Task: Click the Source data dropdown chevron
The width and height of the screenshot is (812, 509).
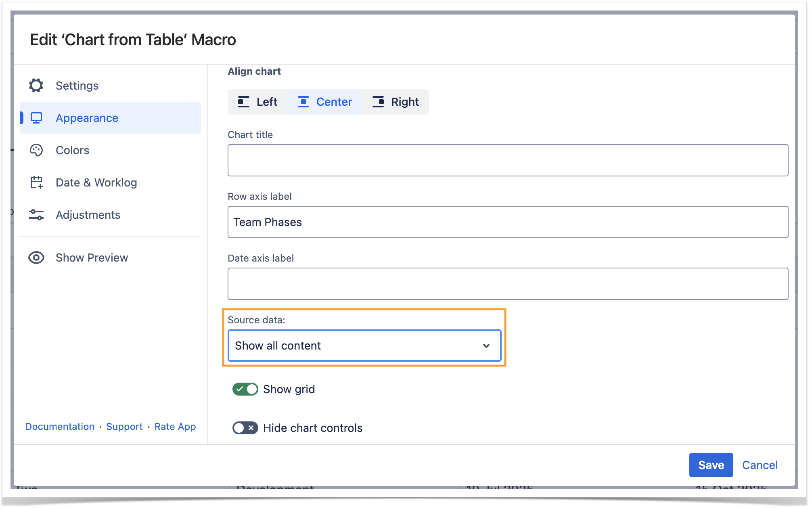Action: pos(486,346)
